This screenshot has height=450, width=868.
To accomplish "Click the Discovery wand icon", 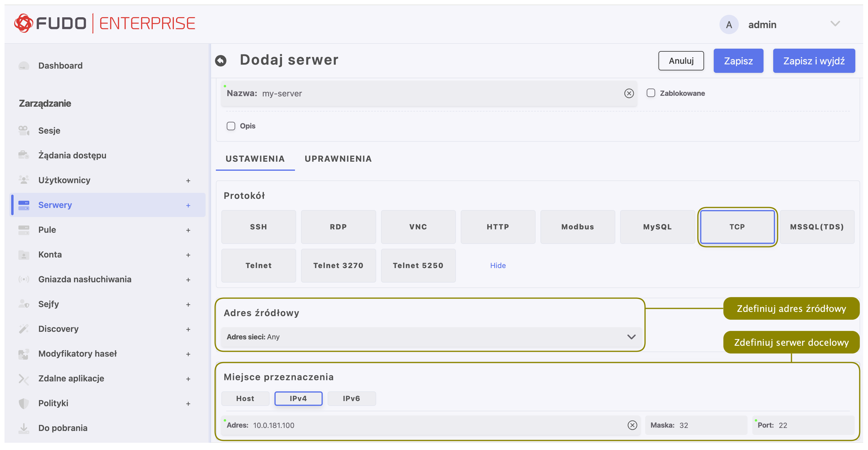I will tap(24, 329).
